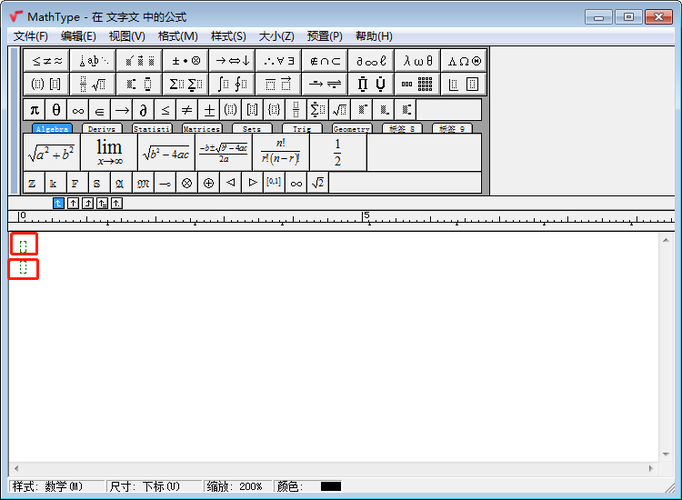The width and height of the screenshot is (682, 500).
Task: Insert the pi symbol from the small bar
Action: pyautogui.click(x=34, y=110)
